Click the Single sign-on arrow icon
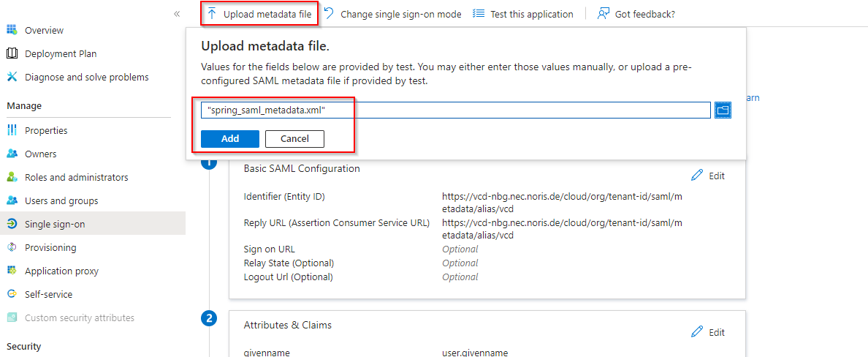Screen dimensions: 868x357 (12, 224)
